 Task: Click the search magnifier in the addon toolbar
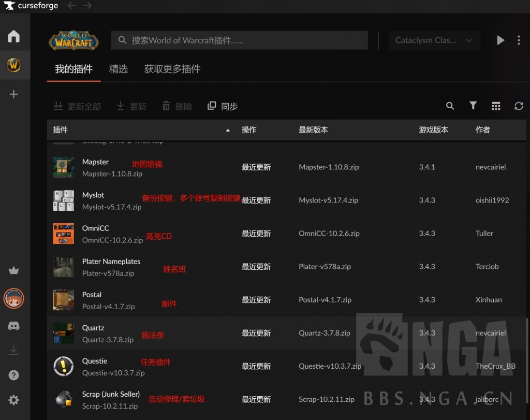450,106
